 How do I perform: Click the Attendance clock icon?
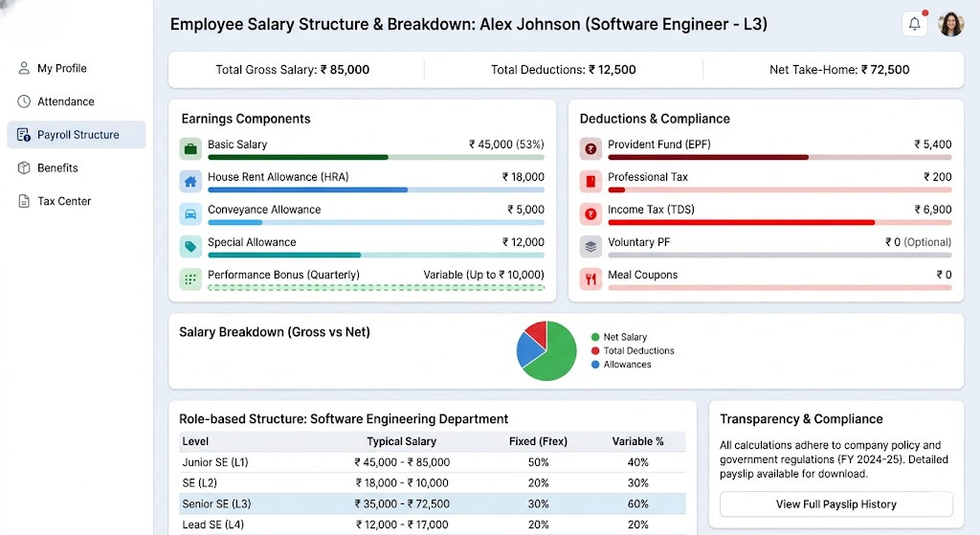[24, 101]
